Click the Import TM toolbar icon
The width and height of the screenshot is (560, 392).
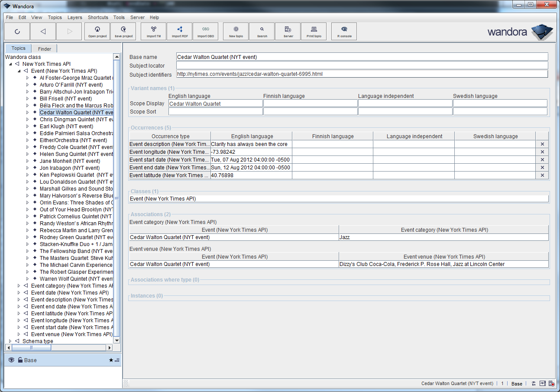(x=154, y=31)
